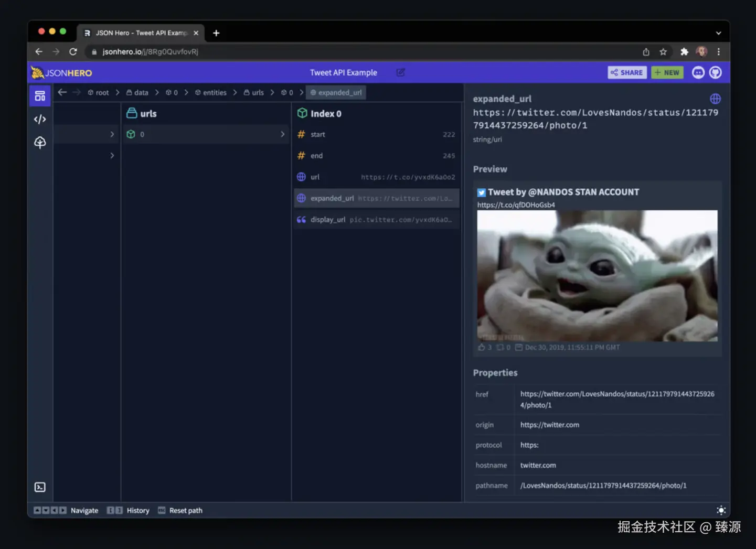756x549 pixels.
Task: Edit the Tweet API Example title
Action: pos(400,72)
